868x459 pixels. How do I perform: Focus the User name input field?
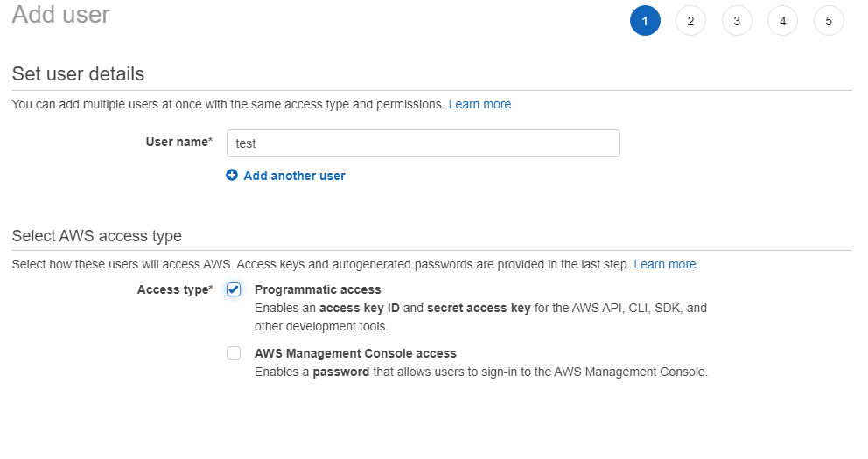(x=423, y=143)
